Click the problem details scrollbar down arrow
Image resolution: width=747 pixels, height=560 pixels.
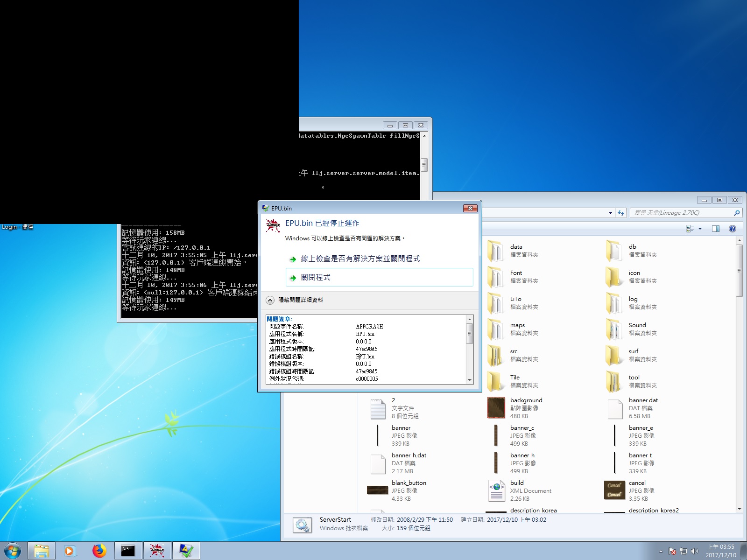click(x=470, y=380)
